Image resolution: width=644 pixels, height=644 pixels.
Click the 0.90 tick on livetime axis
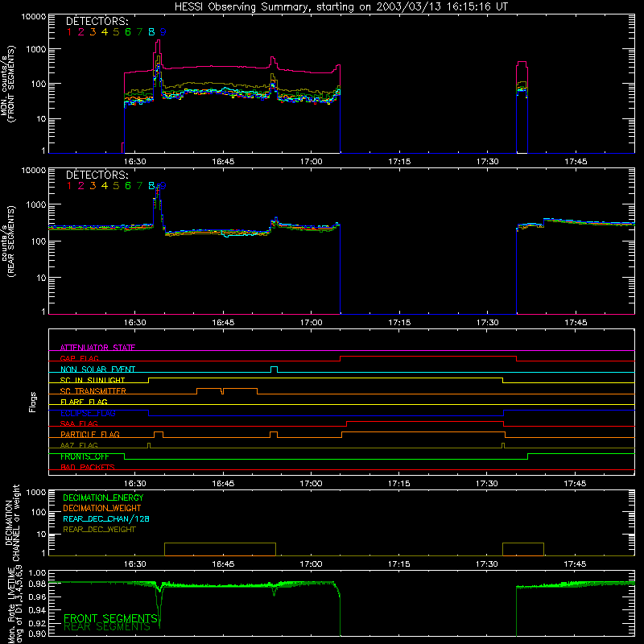point(37,634)
